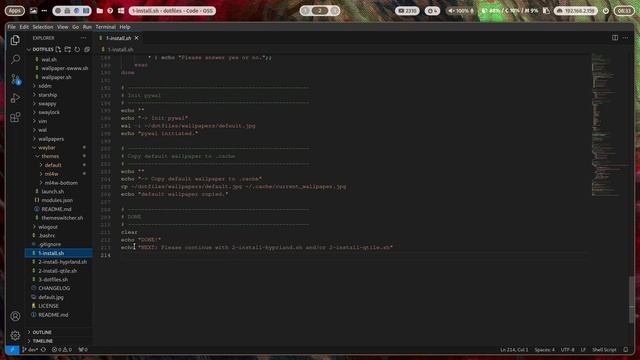Viewport: 640px width, 360px height.
Task: Collapse the waybar folder
Action: tap(47, 148)
